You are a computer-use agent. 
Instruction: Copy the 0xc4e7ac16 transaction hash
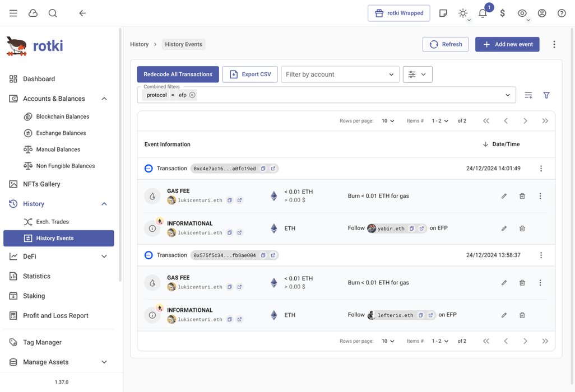point(263,169)
